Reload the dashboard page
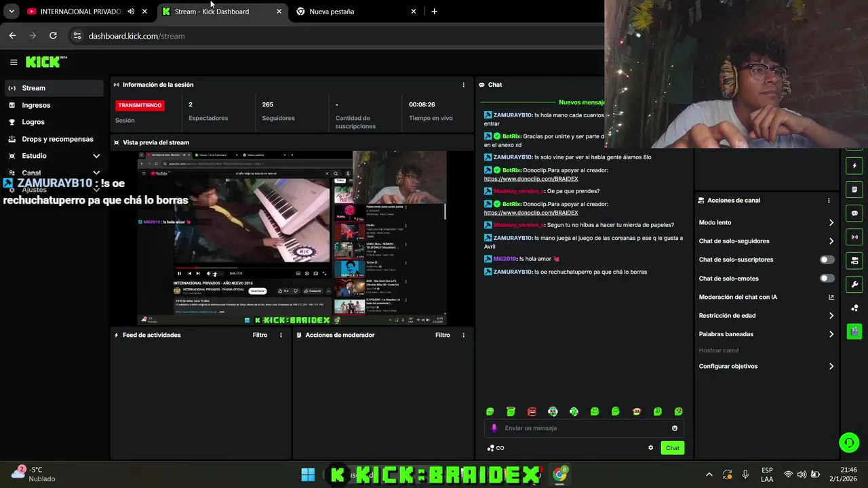The image size is (868, 488). point(53,36)
